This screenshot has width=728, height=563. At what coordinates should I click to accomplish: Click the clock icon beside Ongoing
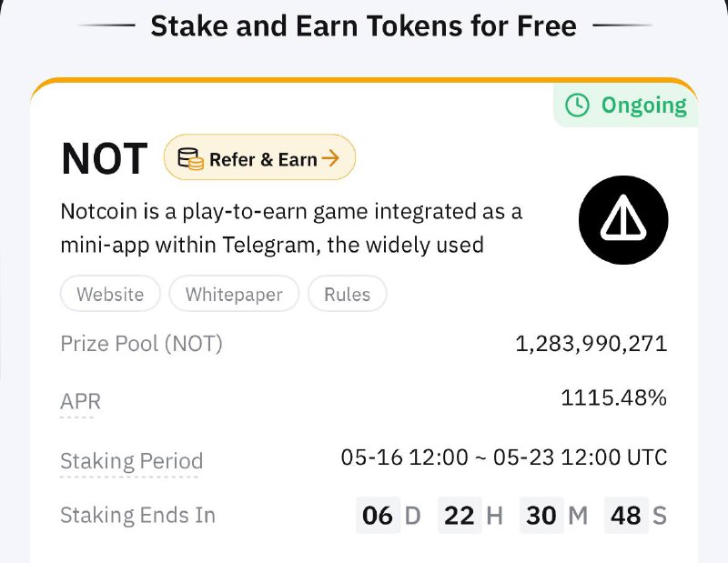(577, 105)
